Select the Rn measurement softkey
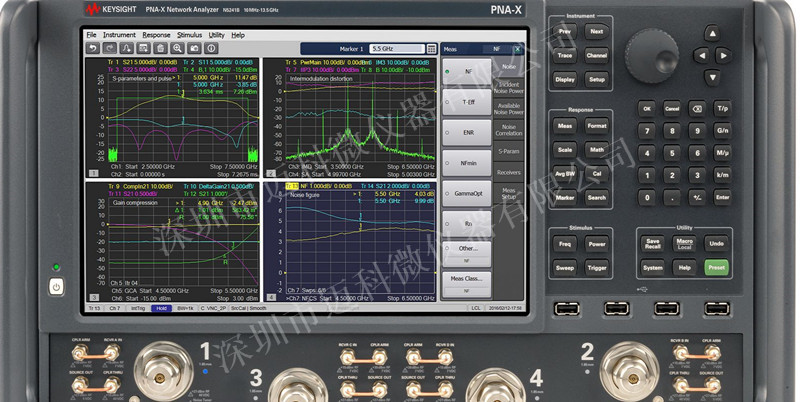The image size is (800, 402). (467, 224)
